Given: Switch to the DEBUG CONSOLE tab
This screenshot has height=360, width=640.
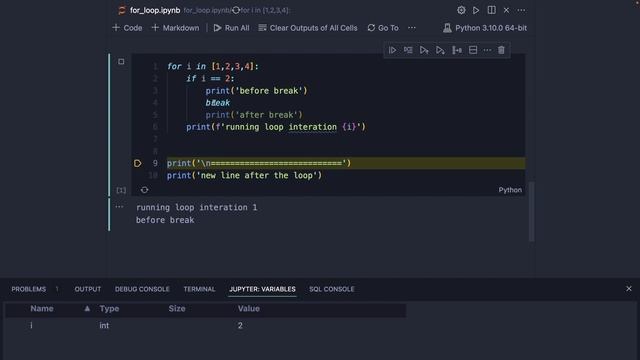Looking at the screenshot, I should (142, 289).
